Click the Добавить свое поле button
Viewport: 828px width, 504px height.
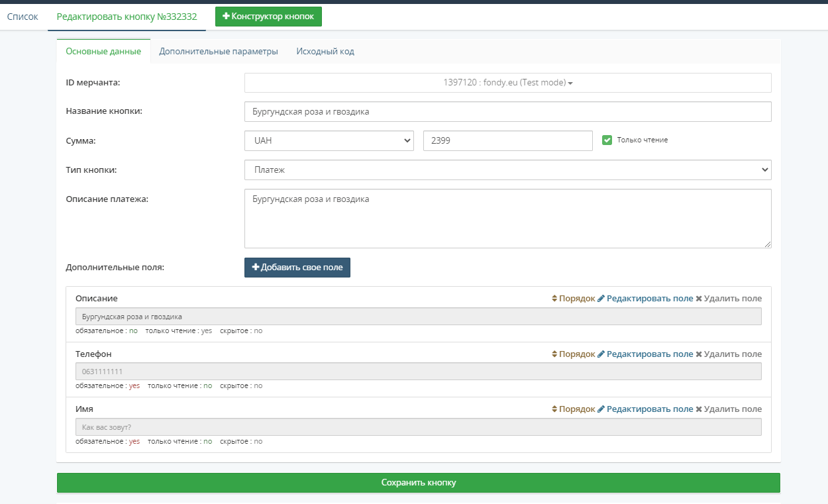point(297,268)
